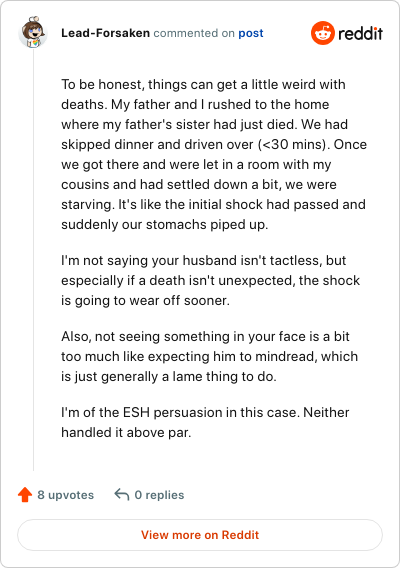Image resolution: width=400 pixels, height=568 pixels.
Task: Click the reply arrow icon
Action: coord(122,494)
